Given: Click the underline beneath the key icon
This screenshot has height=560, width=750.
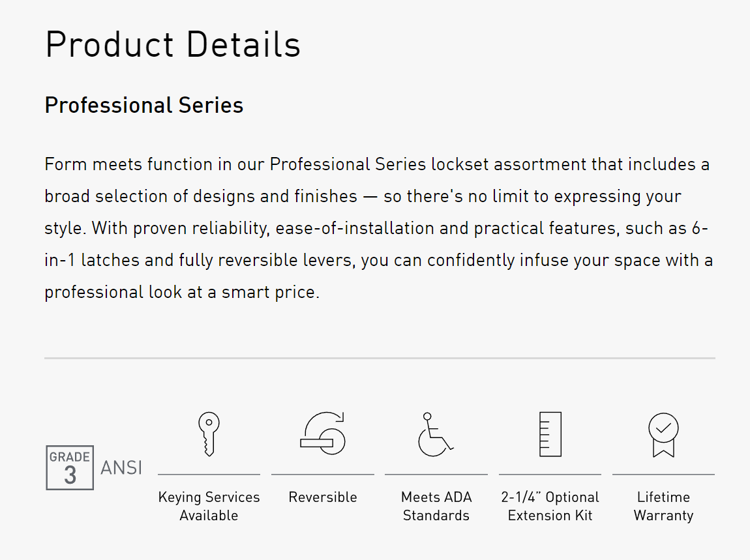Looking at the screenshot, I should 209,475.
